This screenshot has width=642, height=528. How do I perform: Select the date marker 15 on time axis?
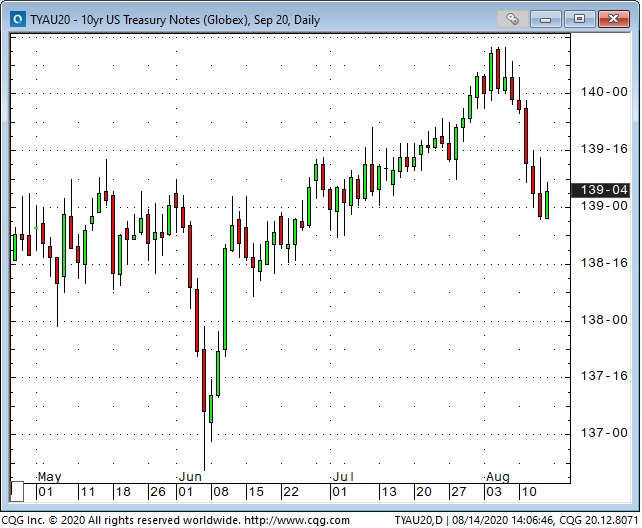pyautogui.click(x=256, y=492)
